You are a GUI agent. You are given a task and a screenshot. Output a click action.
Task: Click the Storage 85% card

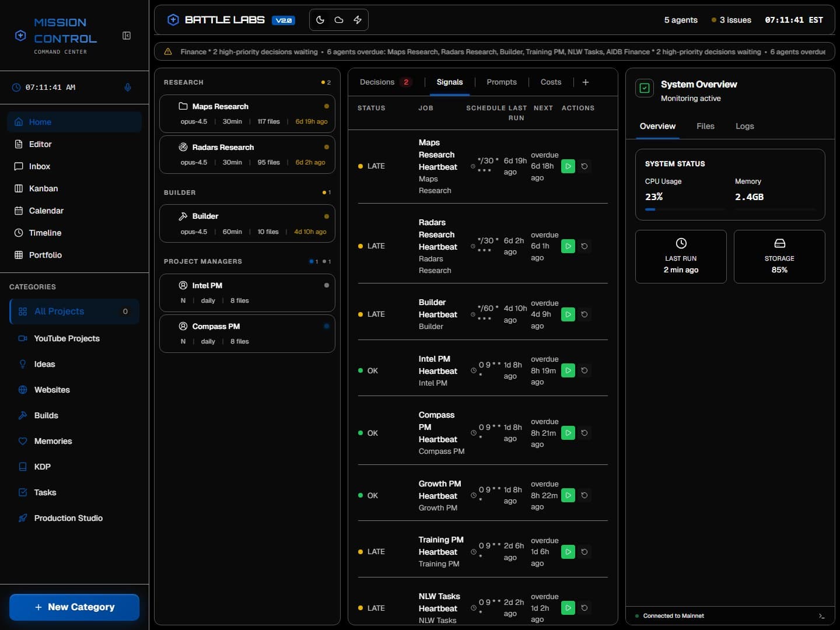coord(779,257)
